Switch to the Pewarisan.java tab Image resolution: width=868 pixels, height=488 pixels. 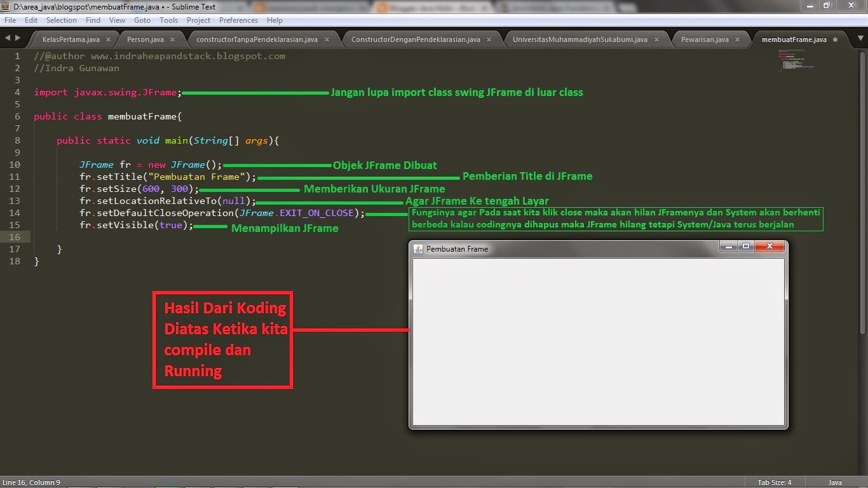click(x=705, y=39)
